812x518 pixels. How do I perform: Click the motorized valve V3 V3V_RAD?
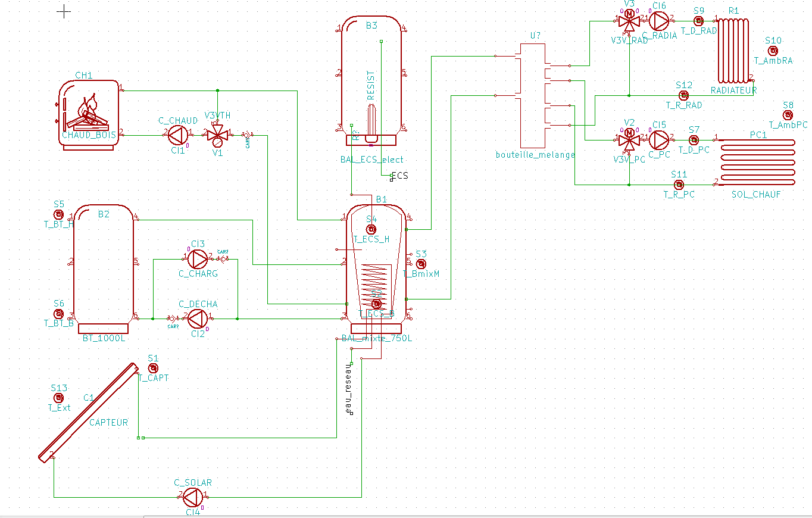tap(629, 20)
